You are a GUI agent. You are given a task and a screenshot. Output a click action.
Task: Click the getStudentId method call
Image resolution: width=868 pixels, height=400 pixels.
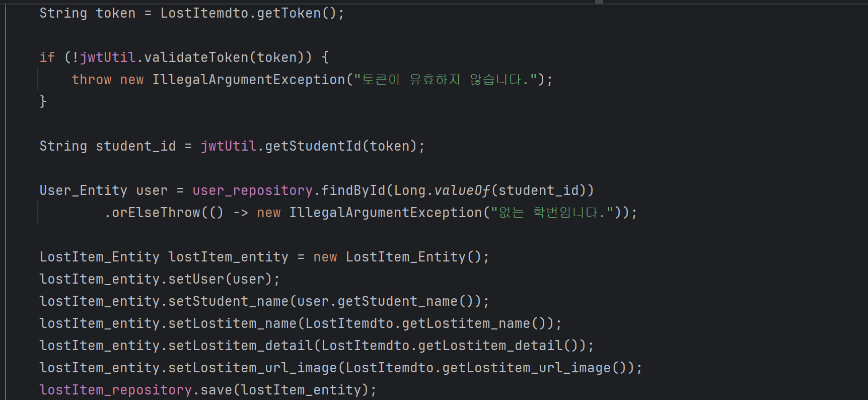click(x=313, y=146)
